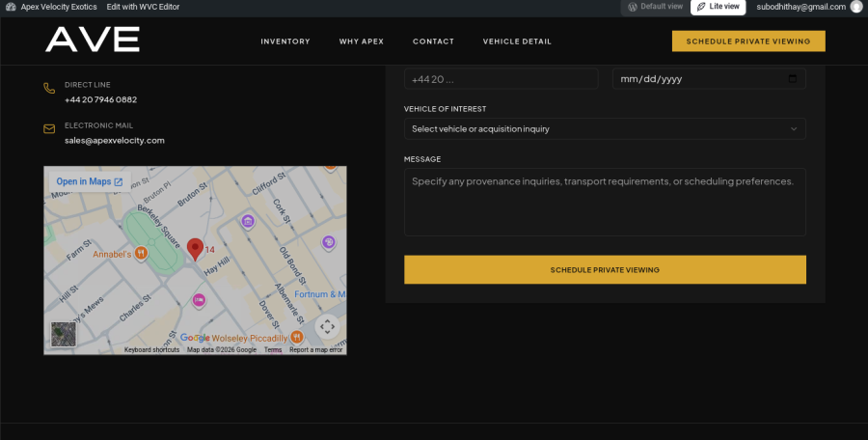
Task: Click Report a map error
Action: [x=315, y=350]
